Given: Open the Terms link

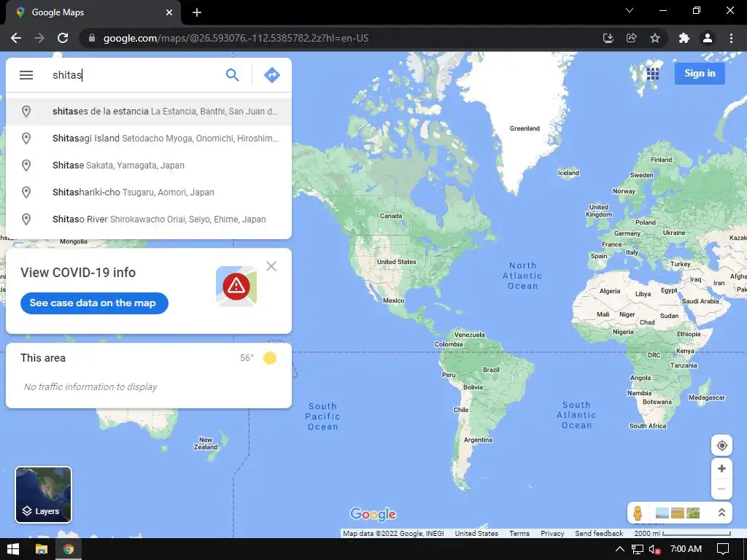Looking at the screenshot, I should pos(519,533).
